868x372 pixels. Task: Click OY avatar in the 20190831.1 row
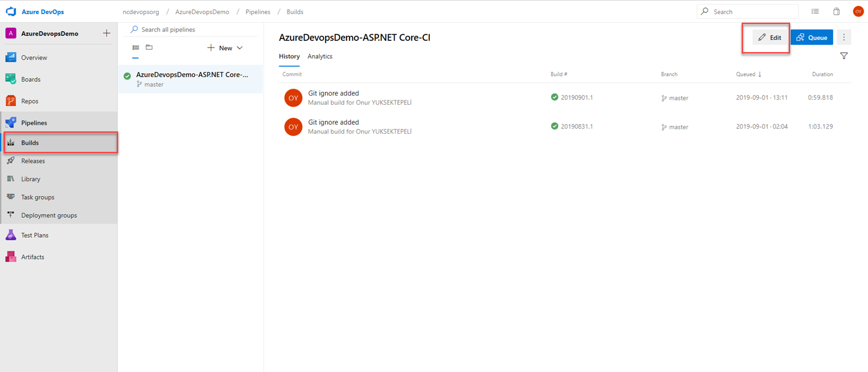(293, 127)
